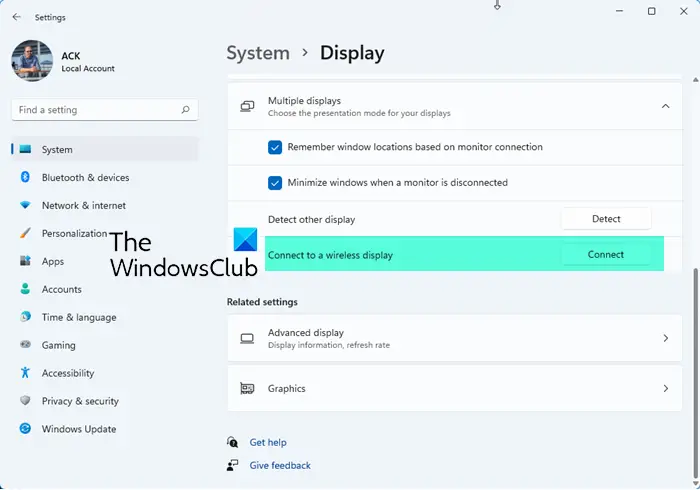Go to Accessibility settings
The image size is (700, 490).
pos(104,373)
